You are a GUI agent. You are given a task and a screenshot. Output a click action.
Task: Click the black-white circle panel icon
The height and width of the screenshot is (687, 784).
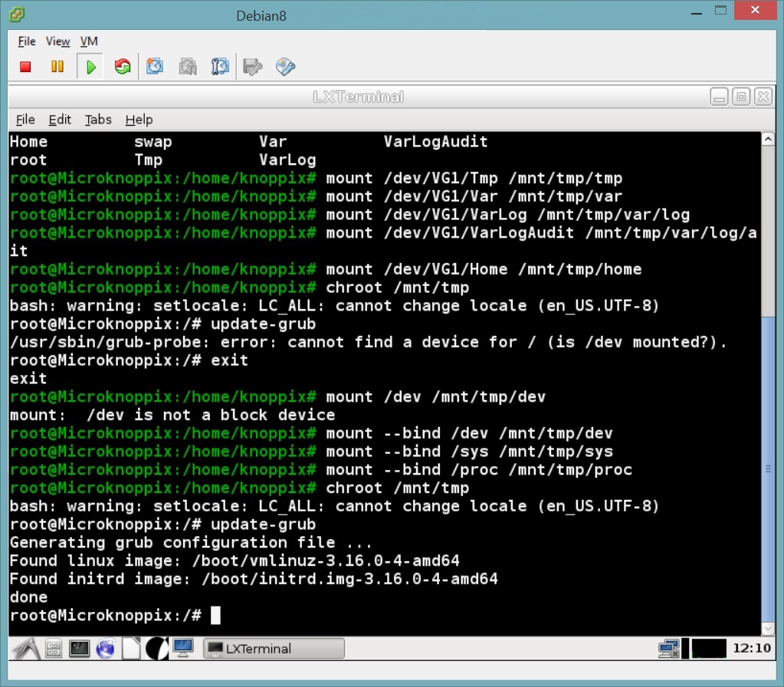click(157, 649)
